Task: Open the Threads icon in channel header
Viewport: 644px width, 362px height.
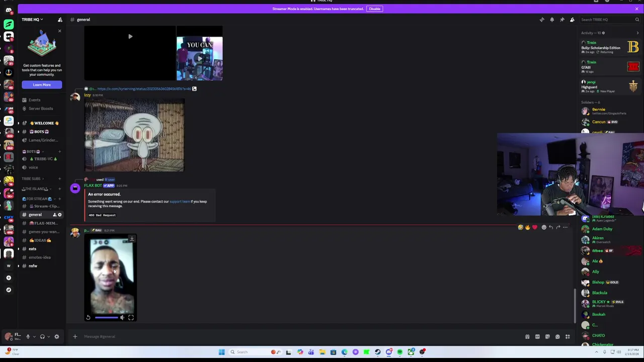Action: tap(542, 20)
